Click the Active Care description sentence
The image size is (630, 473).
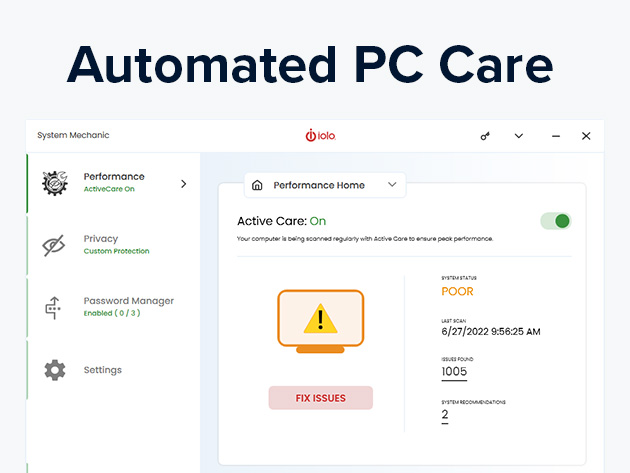click(x=364, y=239)
